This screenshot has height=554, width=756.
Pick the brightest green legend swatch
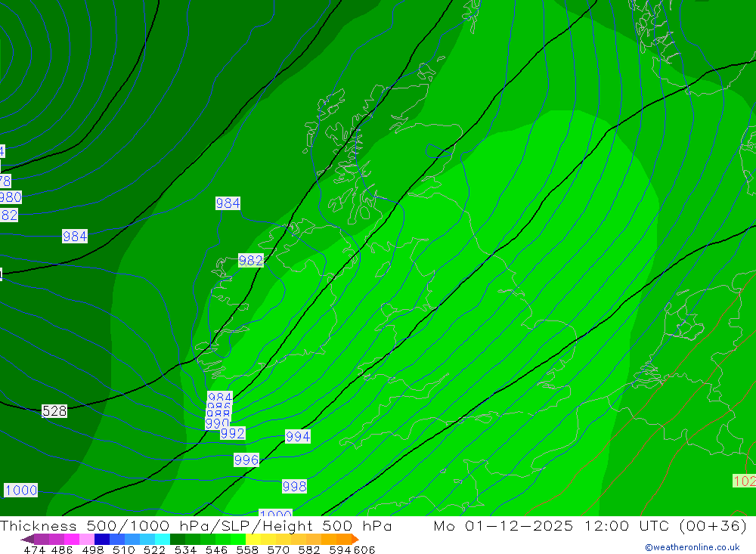238,539
